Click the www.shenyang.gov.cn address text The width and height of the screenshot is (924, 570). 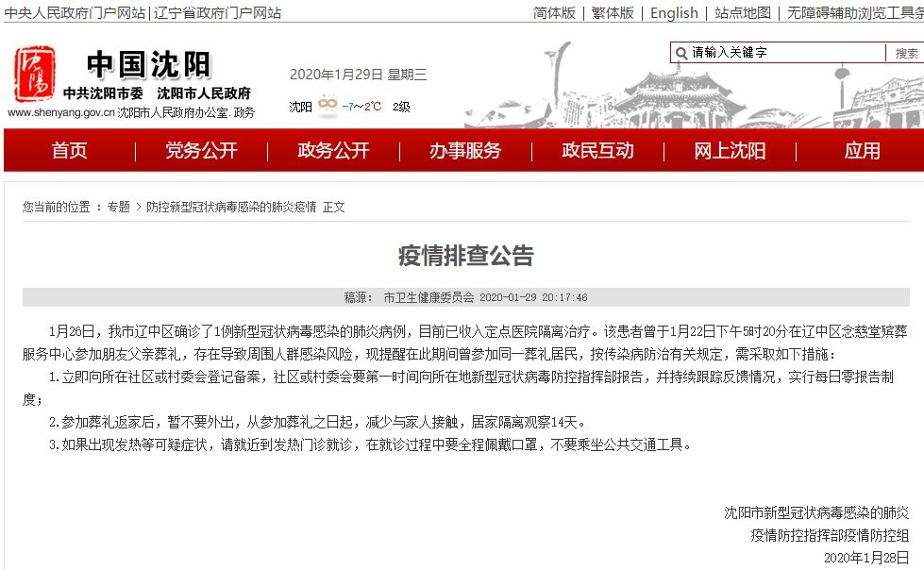point(60,112)
